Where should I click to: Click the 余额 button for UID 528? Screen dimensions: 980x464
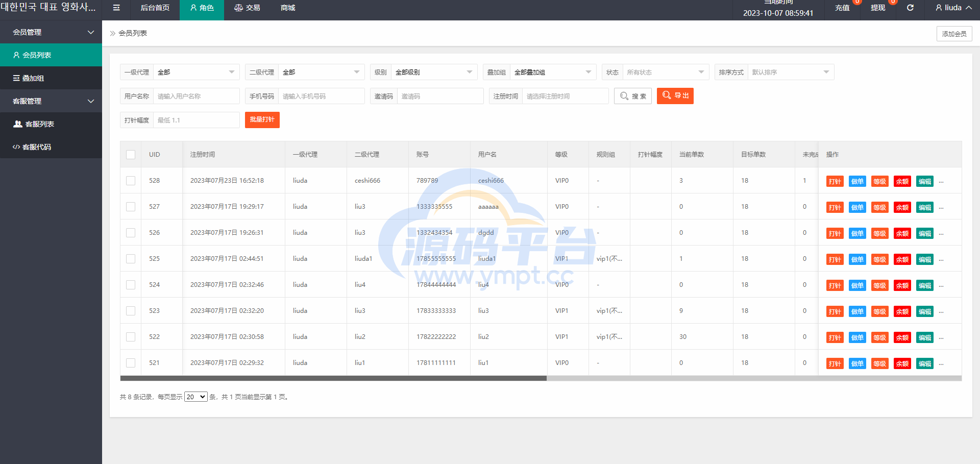902,181
